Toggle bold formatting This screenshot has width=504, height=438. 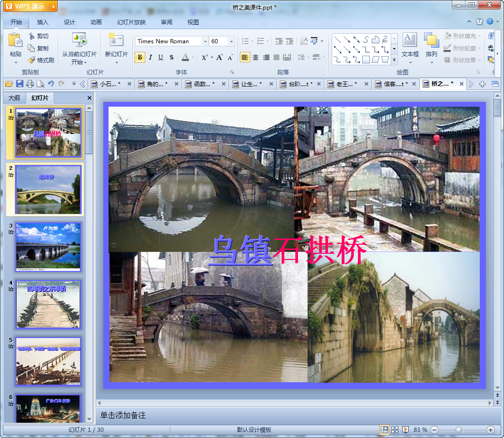(x=140, y=58)
